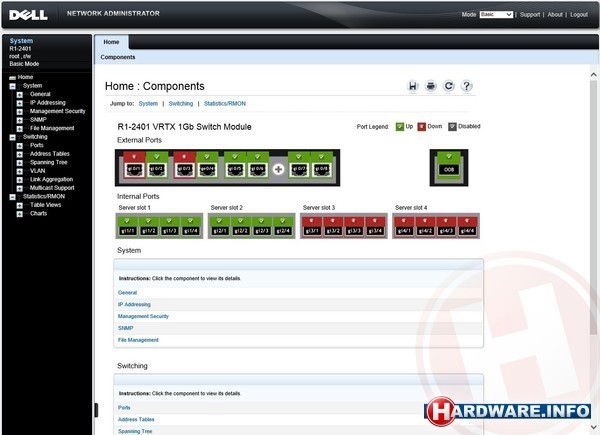Click the scrollbar down arrow
600x435 pixels.
pos(593,427)
